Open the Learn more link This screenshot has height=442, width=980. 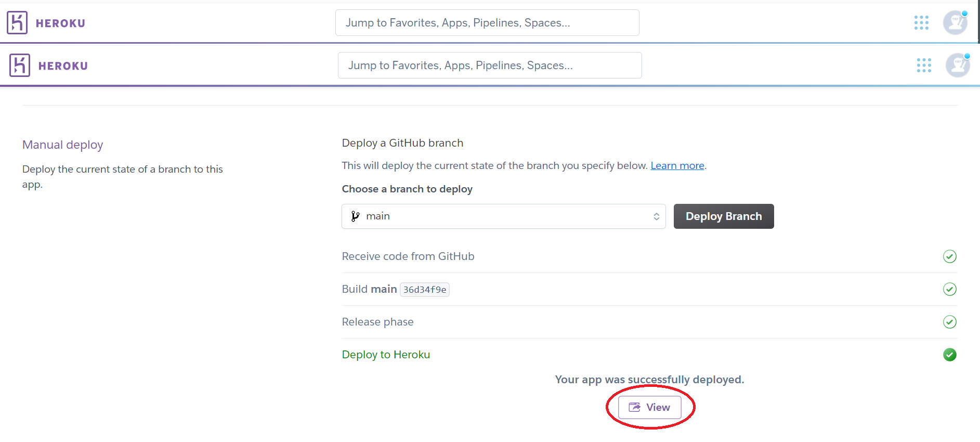pos(677,165)
